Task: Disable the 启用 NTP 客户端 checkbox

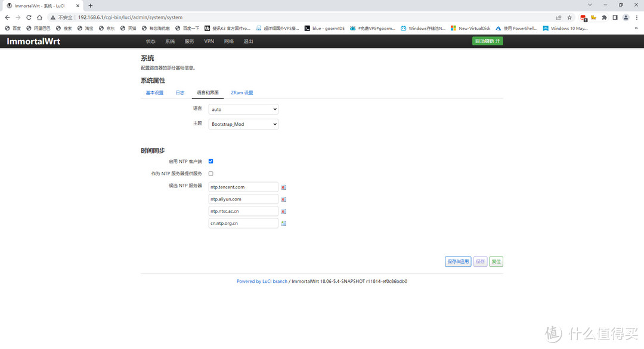Action: pyautogui.click(x=210, y=161)
